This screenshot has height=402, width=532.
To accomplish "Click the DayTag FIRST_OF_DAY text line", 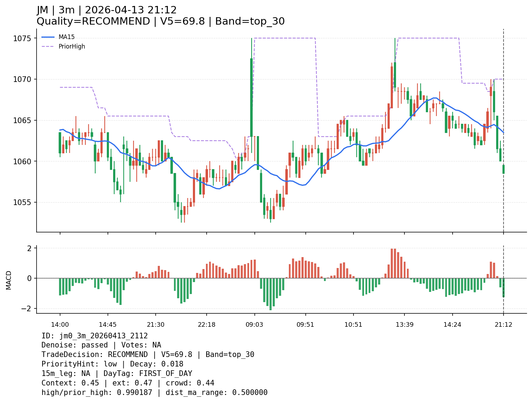I will [x=117, y=374].
